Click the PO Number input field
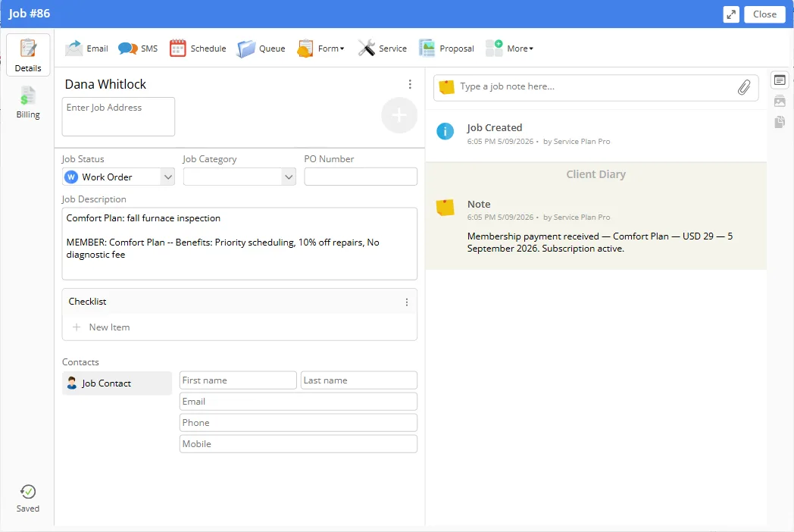 click(x=361, y=177)
